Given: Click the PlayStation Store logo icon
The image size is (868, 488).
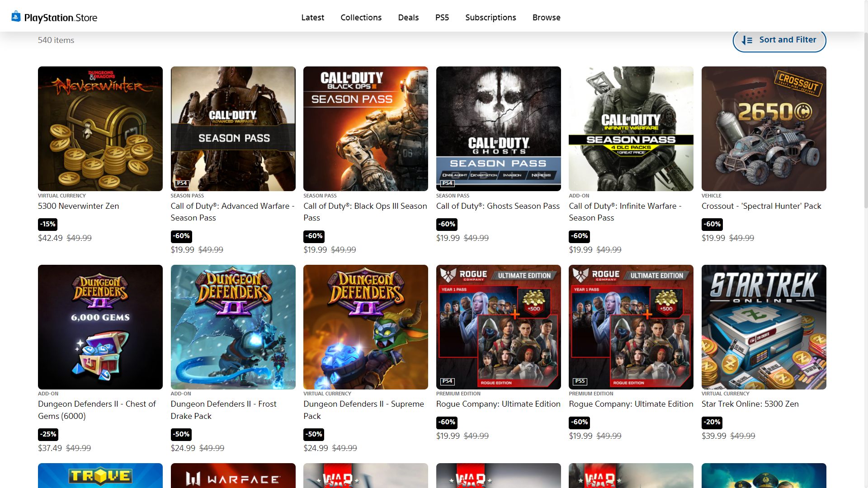Looking at the screenshot, I should (x=16, y=17).
